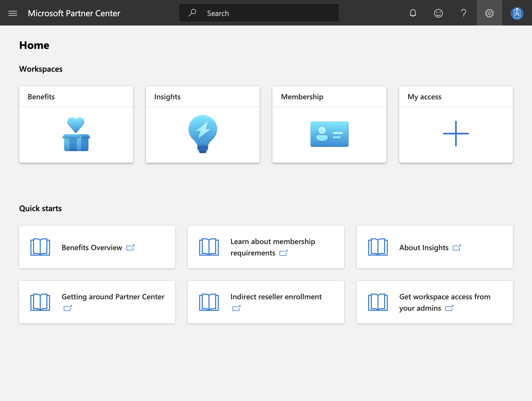Image resolution: width=532 pixels, height=401 pixels.
Task: Select the Membership workspace card title
Action: 302,97
